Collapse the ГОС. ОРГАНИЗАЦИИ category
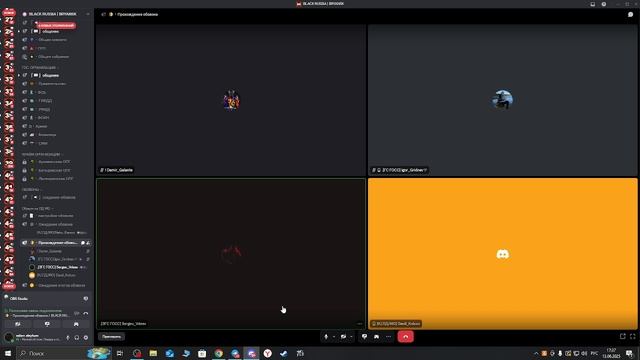This screenshot has height=360, width=640. tap(40, 67)
